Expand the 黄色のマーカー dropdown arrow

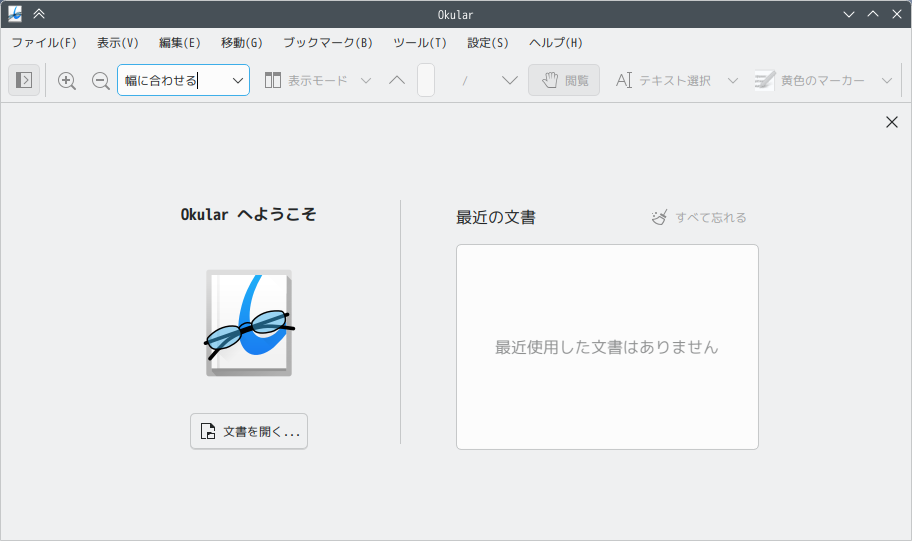point(886,80)
